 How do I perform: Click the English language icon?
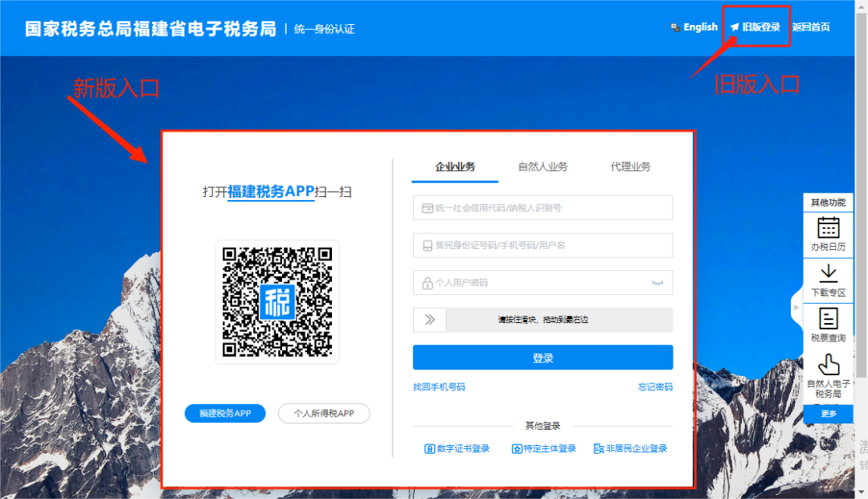pyautogui.click(x=675, y=27)
